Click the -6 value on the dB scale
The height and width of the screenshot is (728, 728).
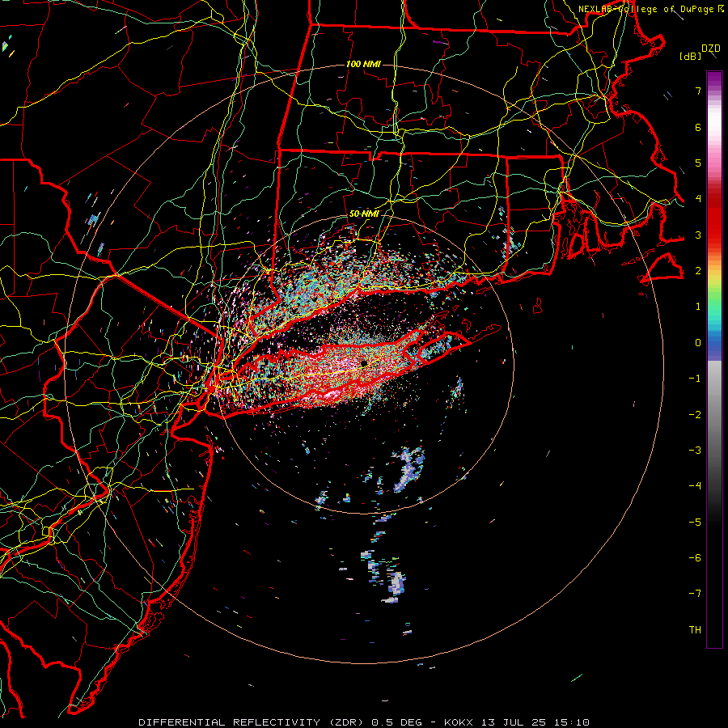click(695, 558)
